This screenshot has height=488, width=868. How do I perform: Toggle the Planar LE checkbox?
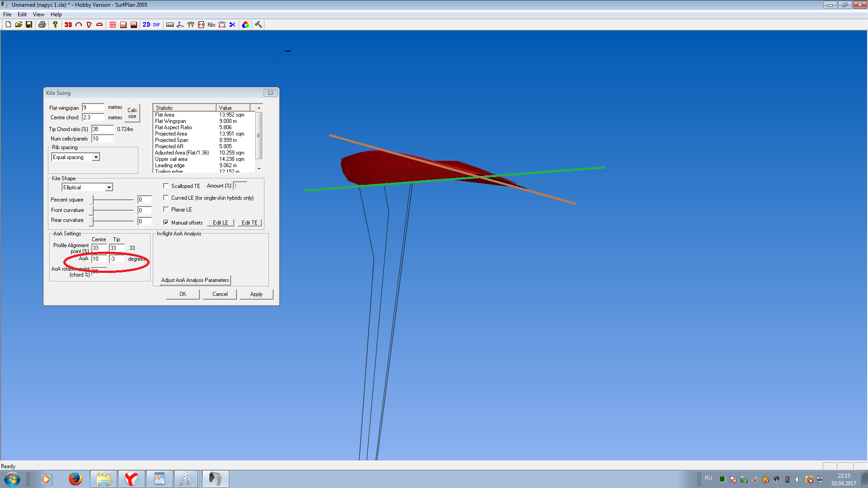pyautogui.click(x=166, y=209)
